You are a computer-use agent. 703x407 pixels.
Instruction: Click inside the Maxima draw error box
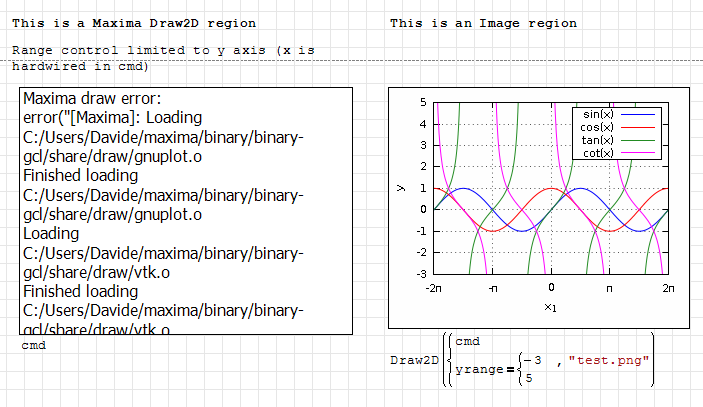pyautogui.click(x=186, y=210)
